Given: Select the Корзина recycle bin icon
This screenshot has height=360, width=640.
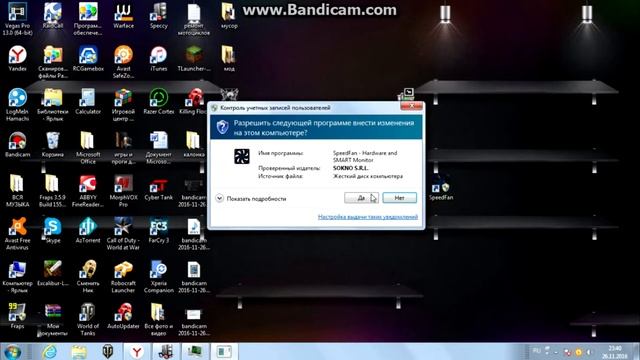Looking at the screenshot, I should [x=53, y=144].
